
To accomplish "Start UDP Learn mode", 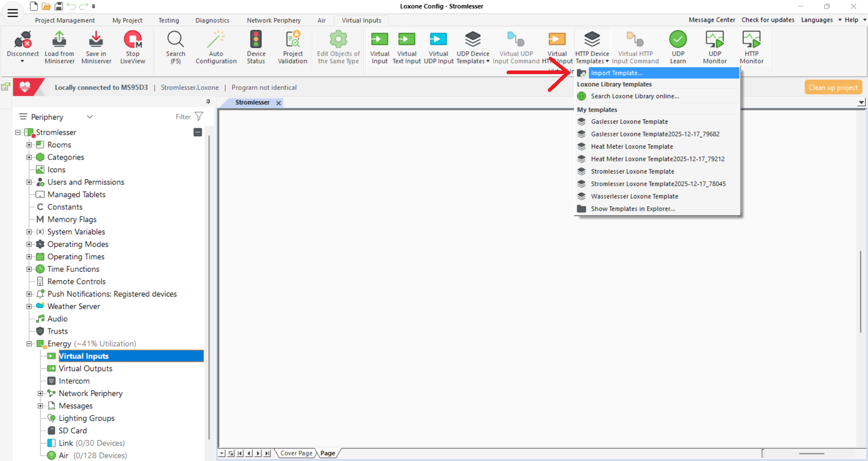I will 678,47.
